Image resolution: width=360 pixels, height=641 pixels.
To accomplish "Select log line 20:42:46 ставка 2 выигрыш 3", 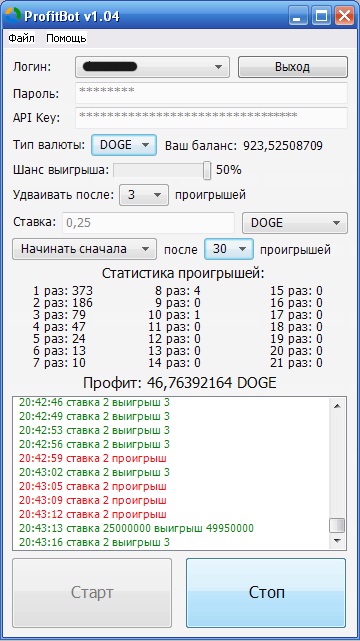I will click(94, 402).
